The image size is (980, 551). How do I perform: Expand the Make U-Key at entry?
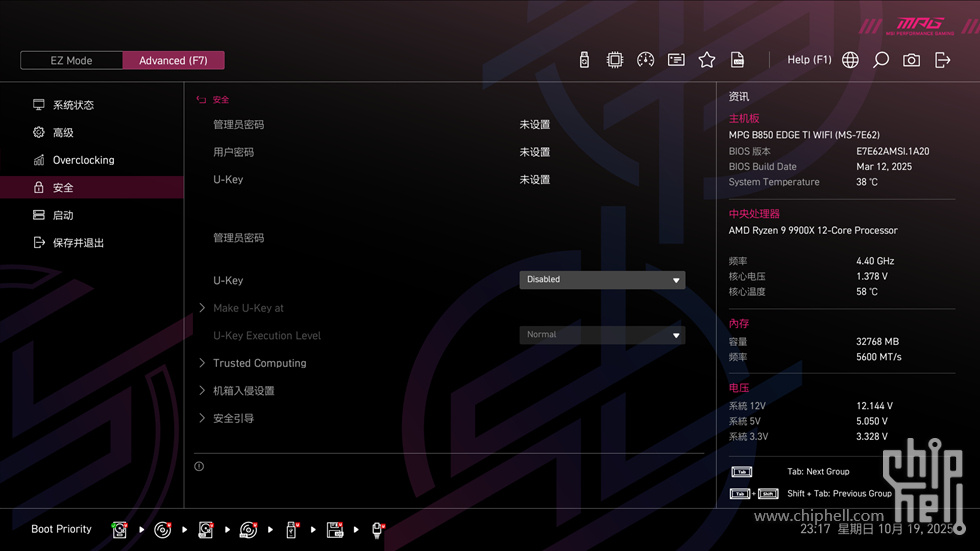(x=248, y=308)
